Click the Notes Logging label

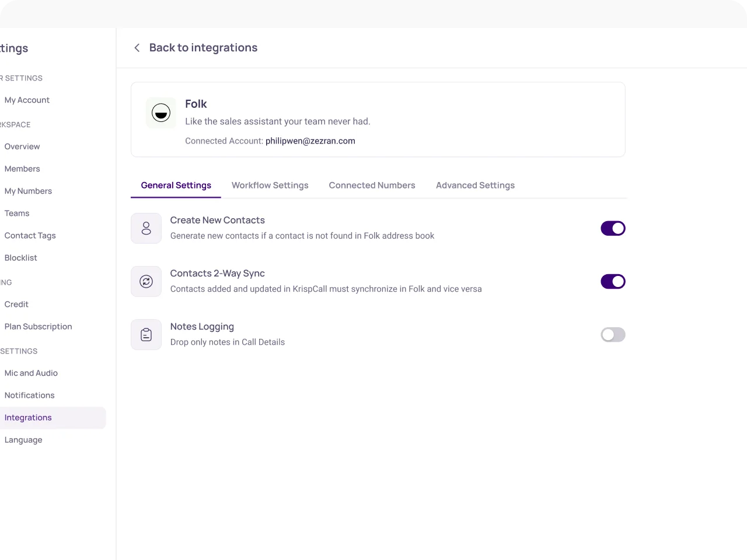[x=202, y=327]
